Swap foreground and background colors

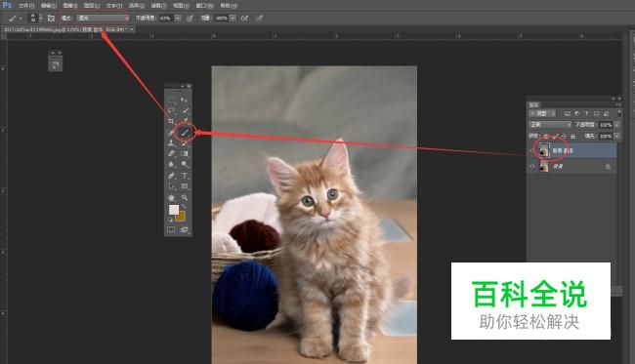(183, 207)
